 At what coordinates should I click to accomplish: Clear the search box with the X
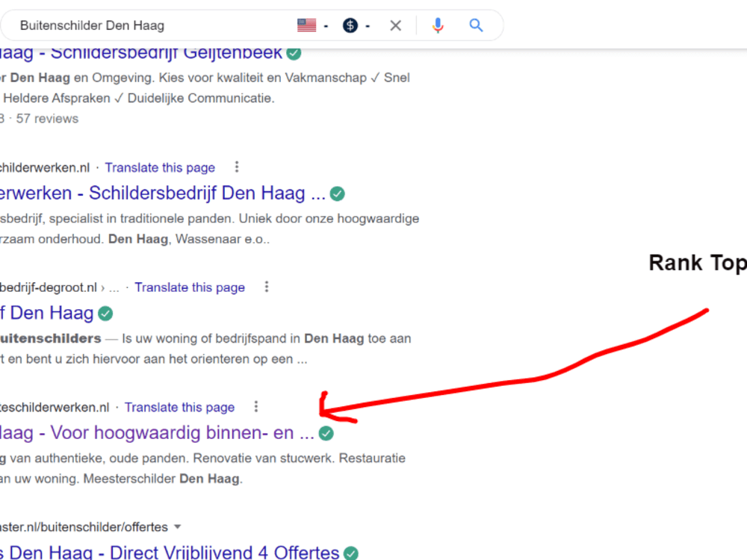tap(395, 25)
